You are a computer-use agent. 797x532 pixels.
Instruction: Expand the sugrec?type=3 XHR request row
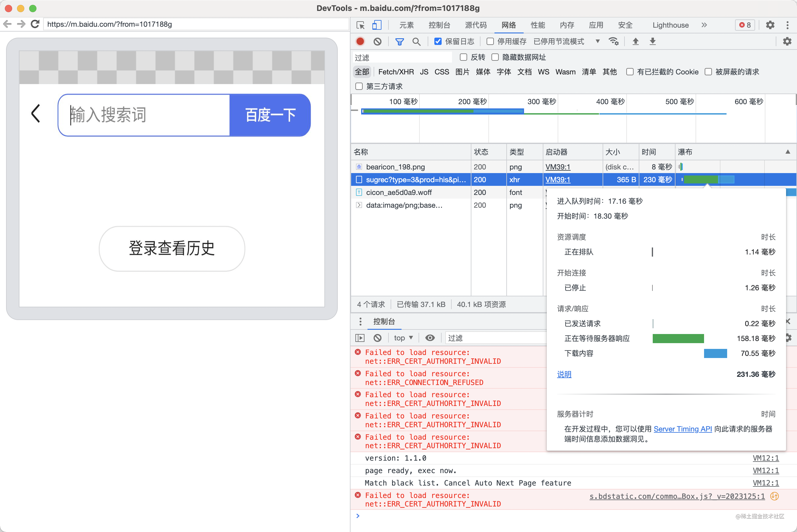(x=359, y=179)
